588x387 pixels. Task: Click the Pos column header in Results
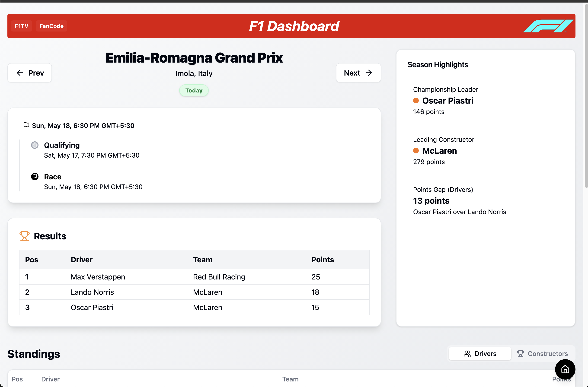click(32, 260)
